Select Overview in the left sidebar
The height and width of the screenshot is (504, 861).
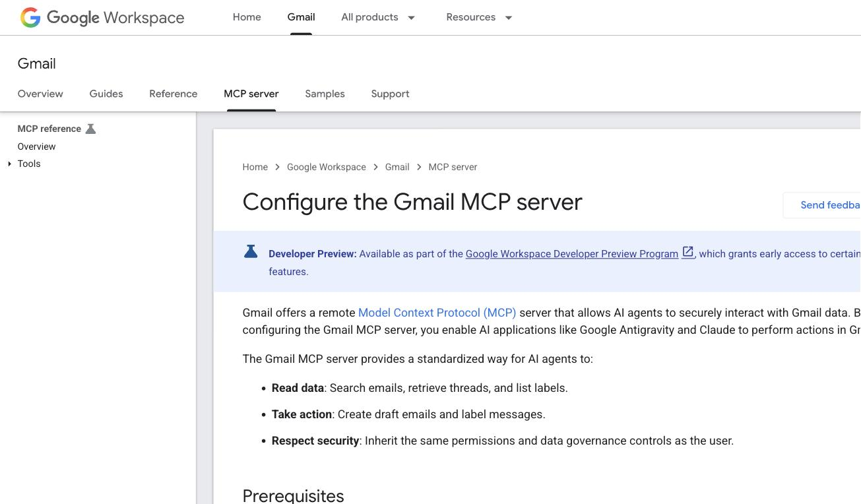[36, 146]
